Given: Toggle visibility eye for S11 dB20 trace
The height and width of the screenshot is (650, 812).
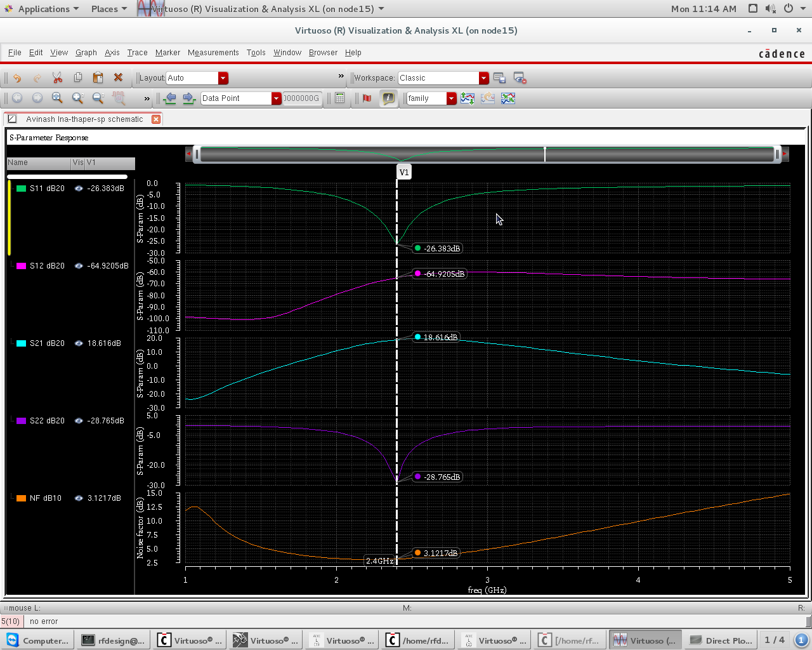Looking at the screenshot, I should [x=79, y=189].
